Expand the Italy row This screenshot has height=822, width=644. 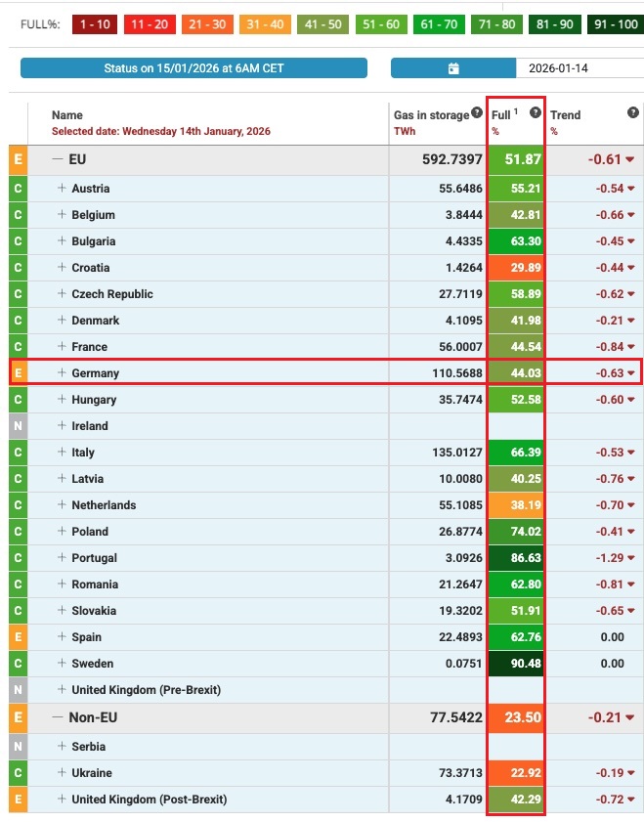[x=62, y=452]
